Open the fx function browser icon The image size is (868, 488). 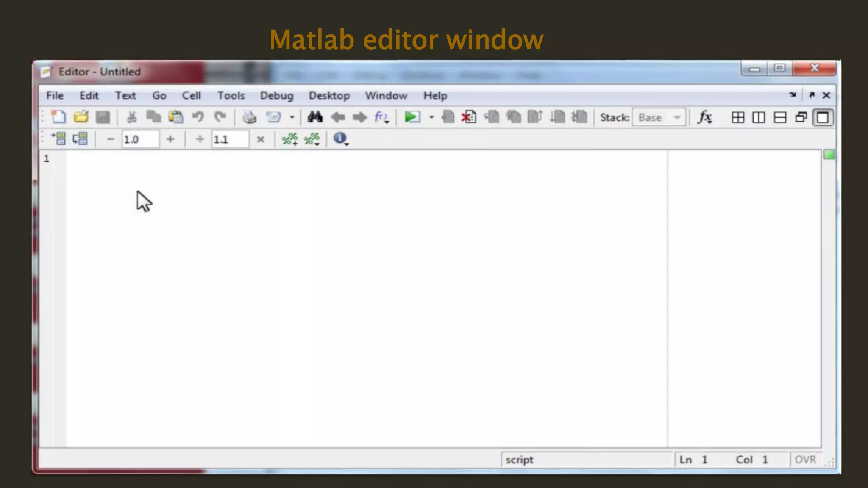point(705,117)
